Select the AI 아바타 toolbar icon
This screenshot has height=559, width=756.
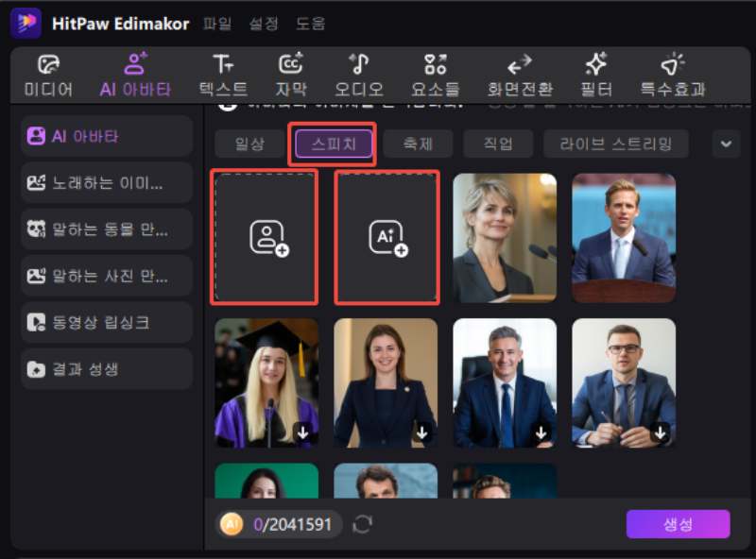(135, 76)
